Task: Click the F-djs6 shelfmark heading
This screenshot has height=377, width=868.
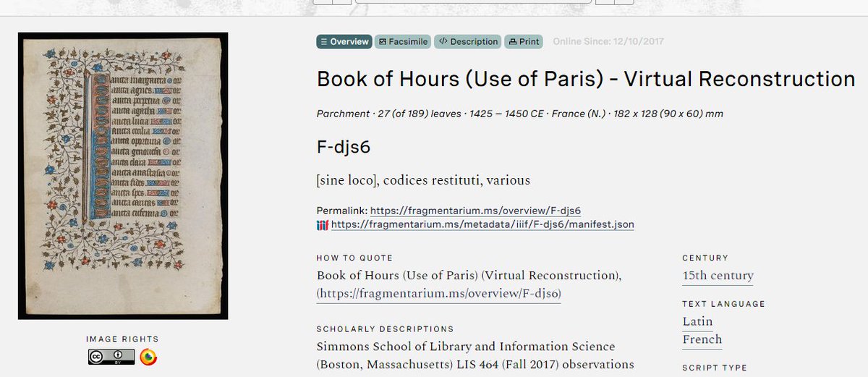Action: point(344,148)
